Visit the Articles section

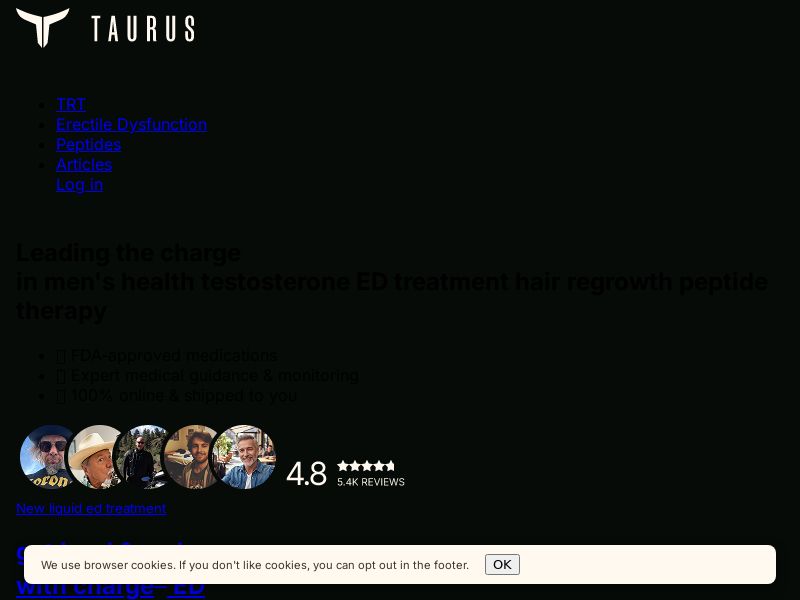click(x=84, y=164)
